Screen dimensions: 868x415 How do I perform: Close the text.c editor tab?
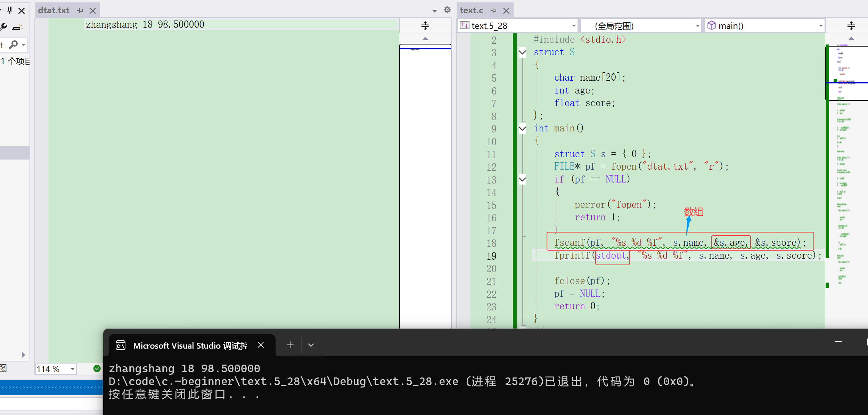[x=506, y=10]
